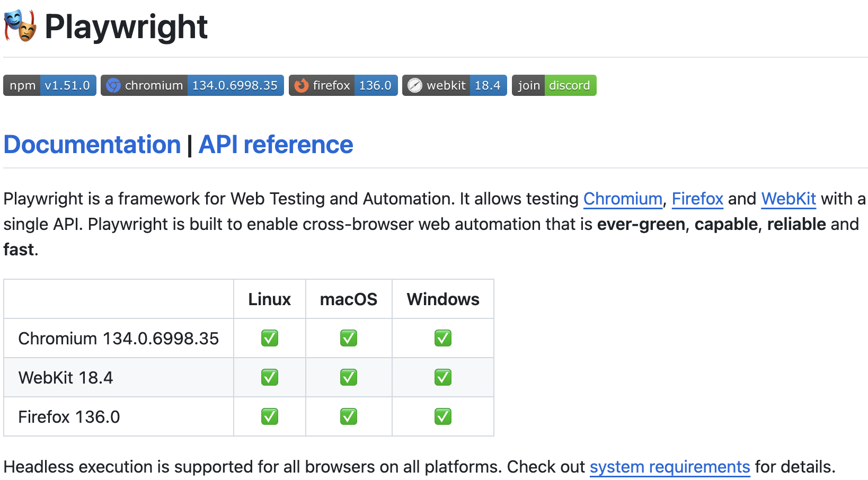Image resolution: width=868 pixels, height=480 pixels.
Task: Follow the Chromium link in the paragraph
Action: click(x=623, y=199)
